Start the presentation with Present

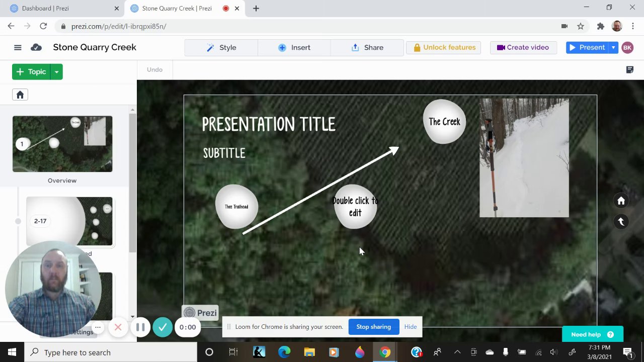[587, 47]
